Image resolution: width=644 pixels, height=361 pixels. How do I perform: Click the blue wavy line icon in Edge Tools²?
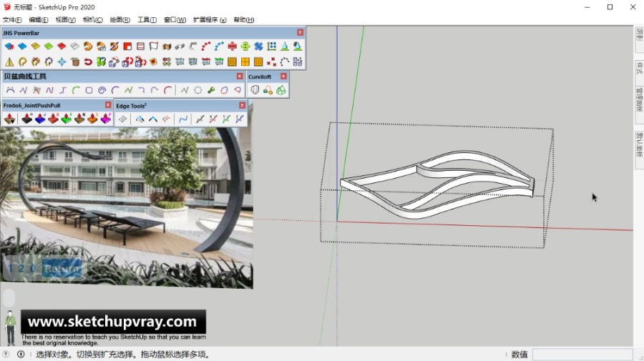click(x=183, y=119)
